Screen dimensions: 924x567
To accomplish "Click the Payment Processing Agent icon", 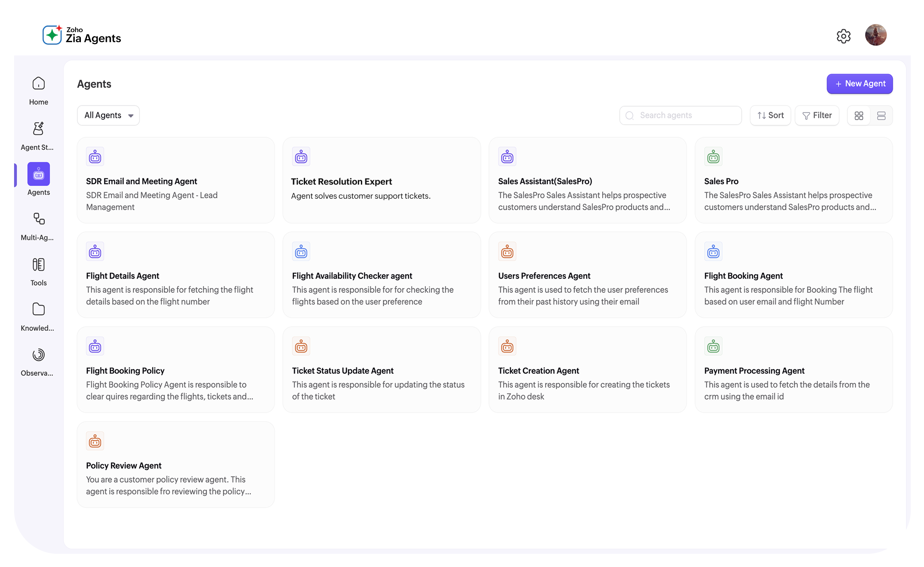I will [713, 346].
